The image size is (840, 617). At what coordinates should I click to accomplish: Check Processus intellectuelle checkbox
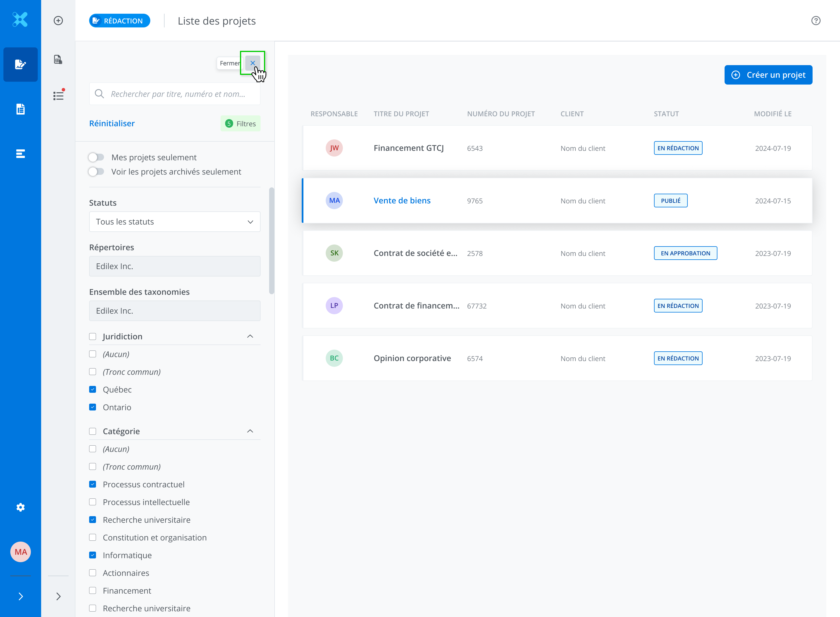pos(93,502)
